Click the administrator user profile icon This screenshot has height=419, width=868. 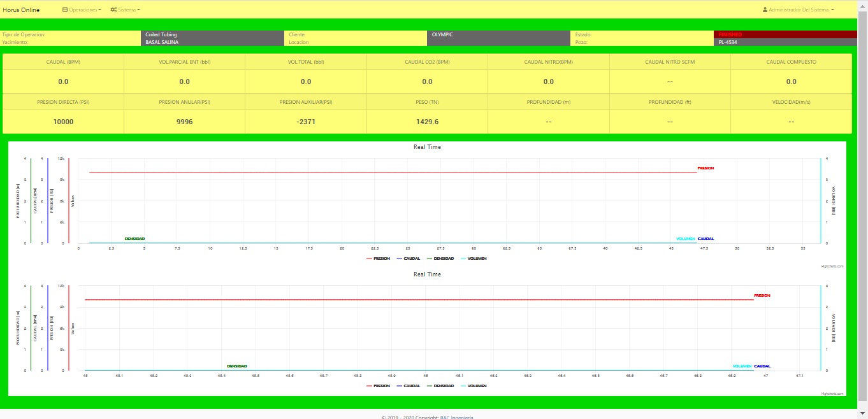pos(765,10)
